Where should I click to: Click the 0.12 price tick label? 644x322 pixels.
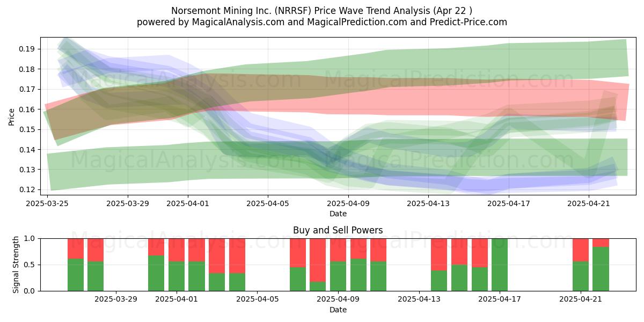click(x=27, y=189)
